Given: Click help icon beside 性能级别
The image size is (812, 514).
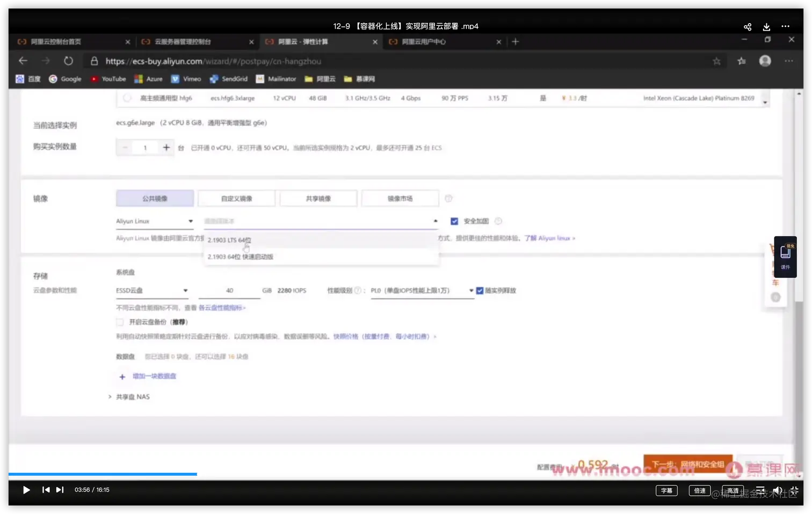Looking at the screenshot, I should coord(358,291).
